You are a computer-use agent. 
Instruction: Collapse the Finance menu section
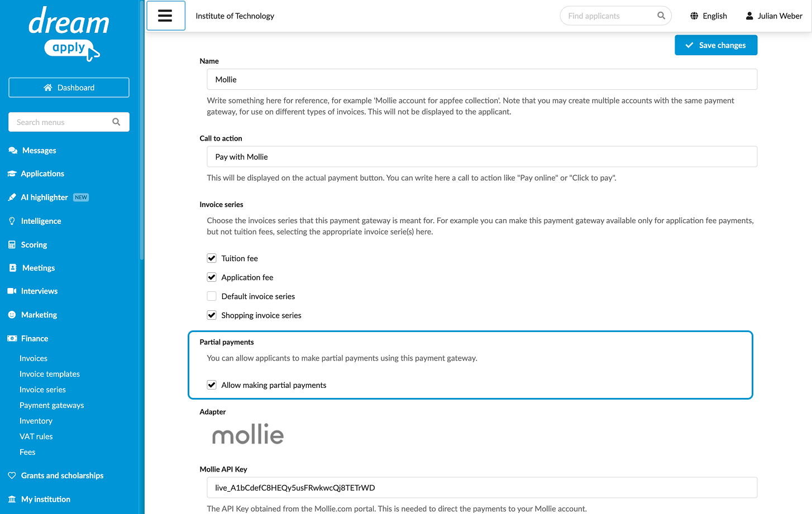coord(35,338)
